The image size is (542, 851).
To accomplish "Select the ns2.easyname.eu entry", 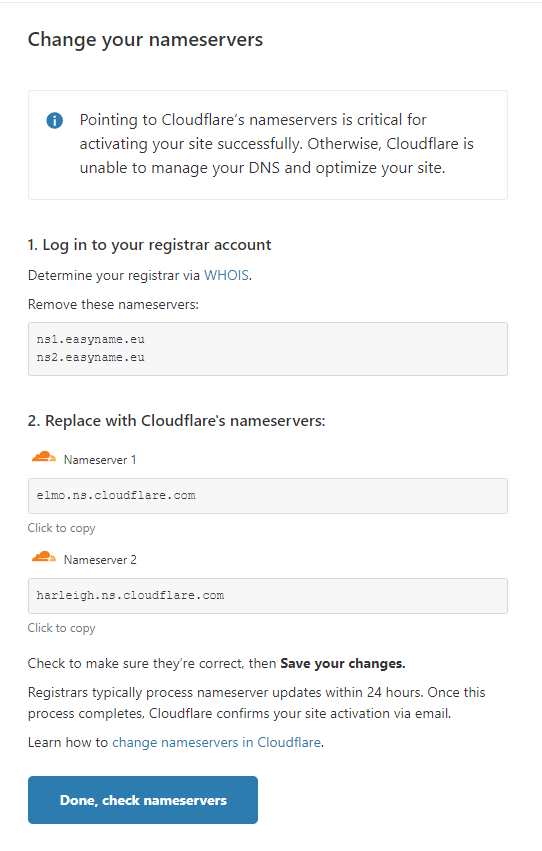I will pos(91,358).
